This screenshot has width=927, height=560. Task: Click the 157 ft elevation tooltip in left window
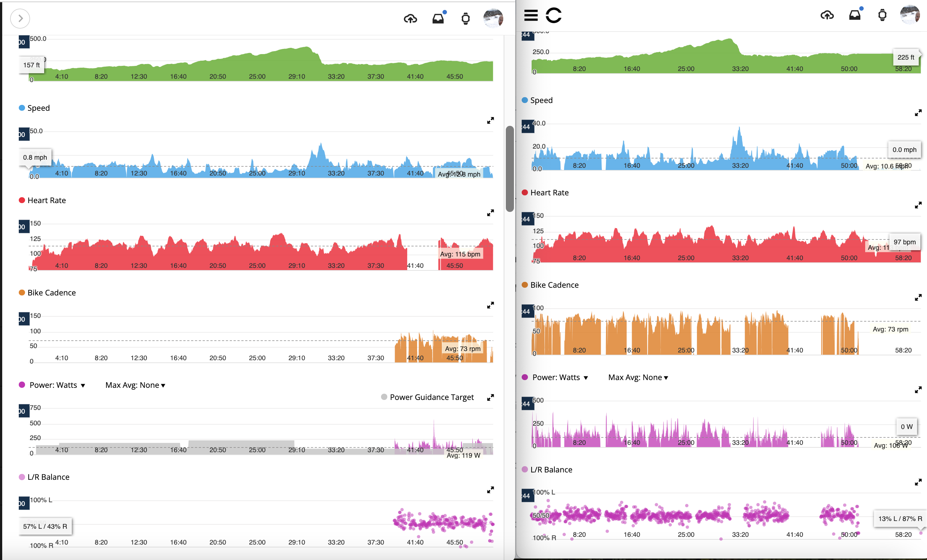click(x=32, y=65)
